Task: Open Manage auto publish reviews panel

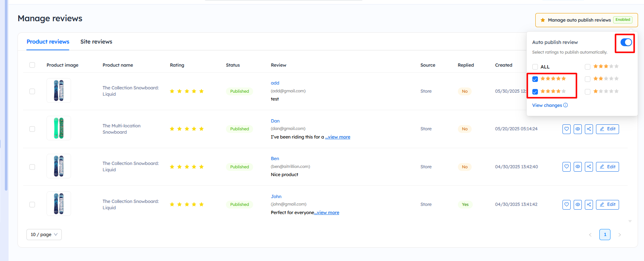Action: [x=586, y=20]
